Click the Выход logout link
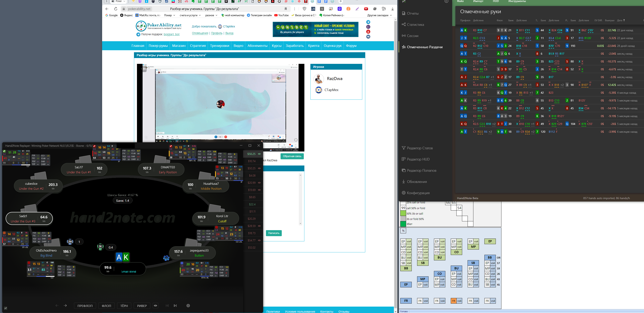Image resolution: width=644 pixels, height=313 pixels. pyautogui.click(x=229, y=33)
